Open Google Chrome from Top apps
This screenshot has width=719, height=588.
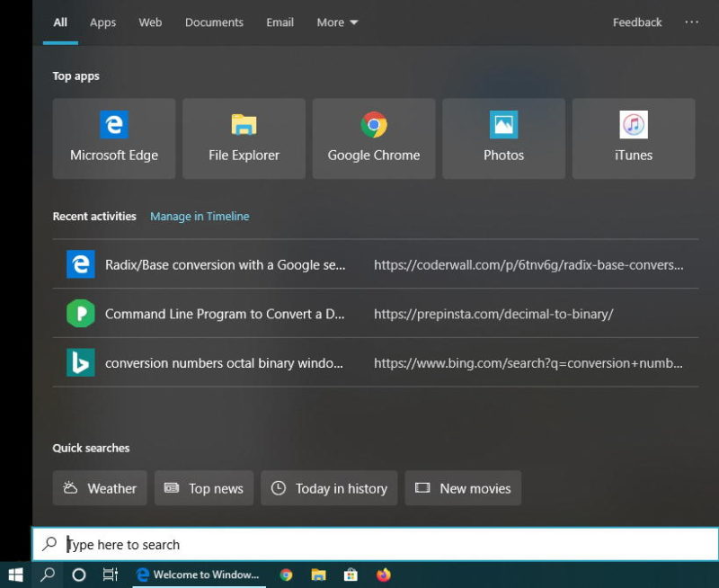[x=373, y=137]
